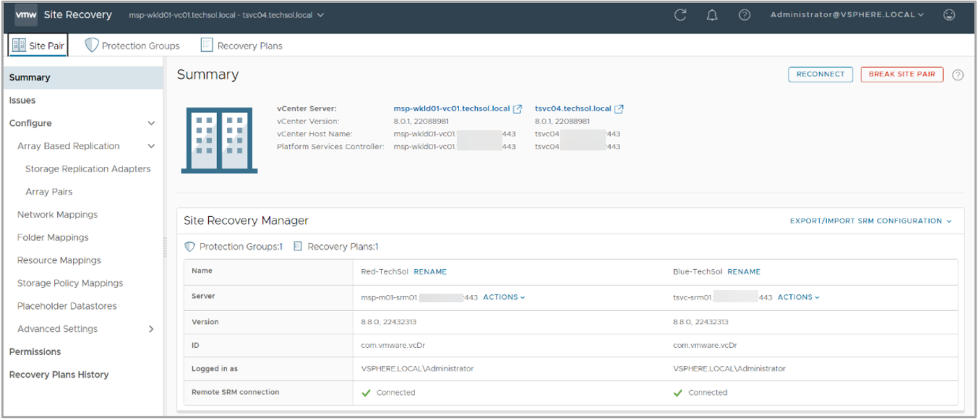980x420 pixels.
Task: Expand Advanced Settings chevron
Action: point(151,329)
